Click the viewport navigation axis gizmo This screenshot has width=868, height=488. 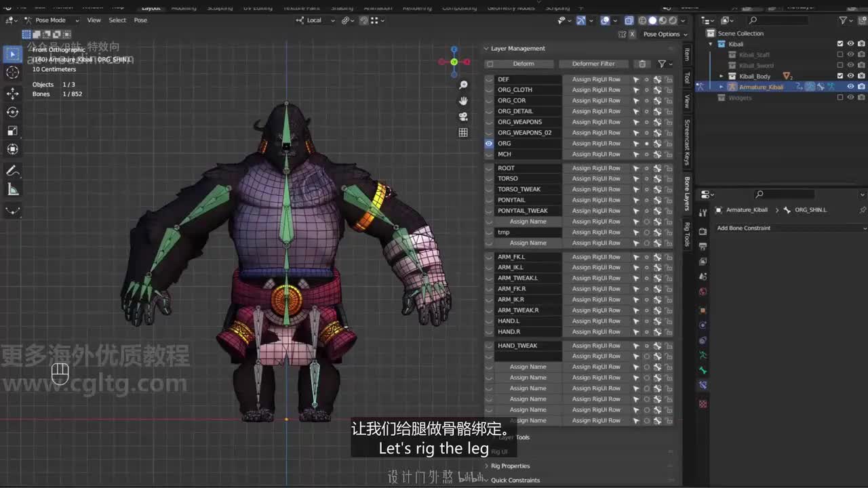pyautogui.click(x=454, y=62)
